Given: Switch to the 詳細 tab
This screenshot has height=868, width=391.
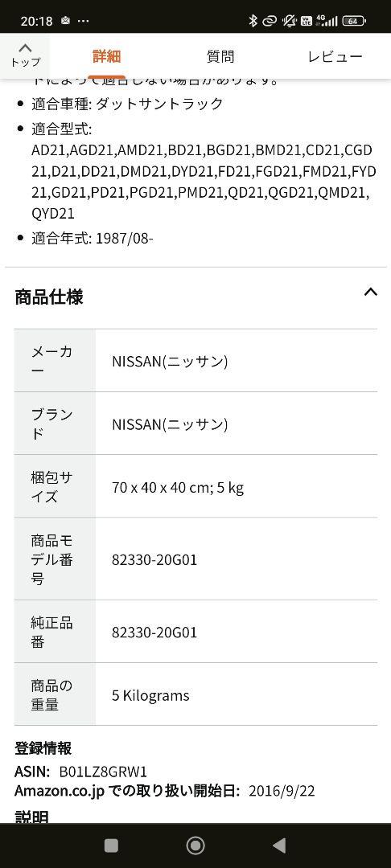Looking at the screenshot, I should click(x=106, y=56).
